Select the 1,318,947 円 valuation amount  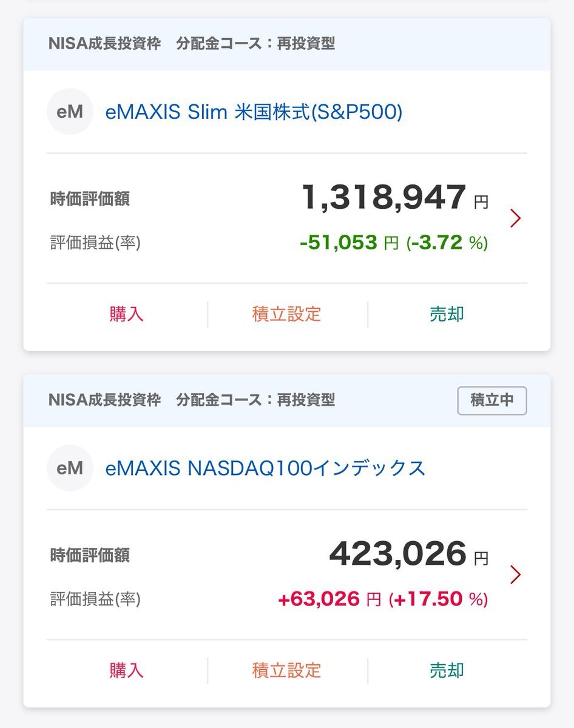[395, 198]
